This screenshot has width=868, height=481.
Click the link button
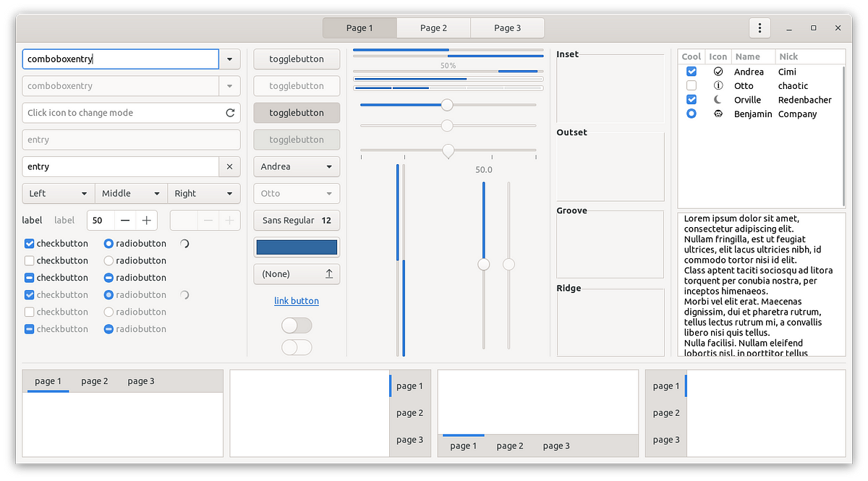coord(297,301)
